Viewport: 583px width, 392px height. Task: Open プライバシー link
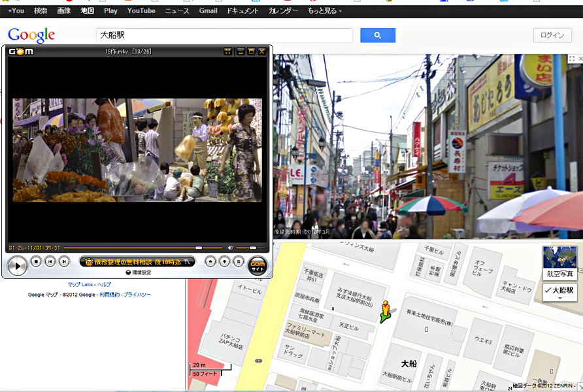(x=137, y=294)
